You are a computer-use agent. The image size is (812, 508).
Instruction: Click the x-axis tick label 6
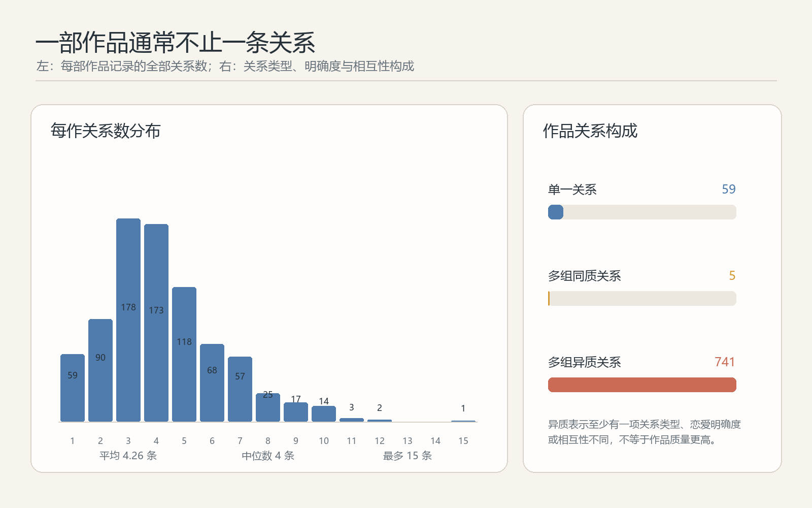(212, 441)
